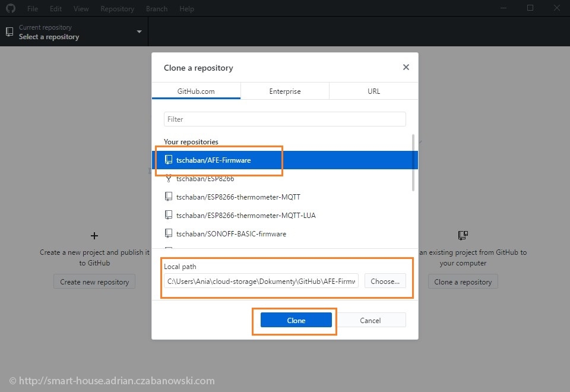
Task: Click the clone icon above existing project text
Action: point(463,235)
